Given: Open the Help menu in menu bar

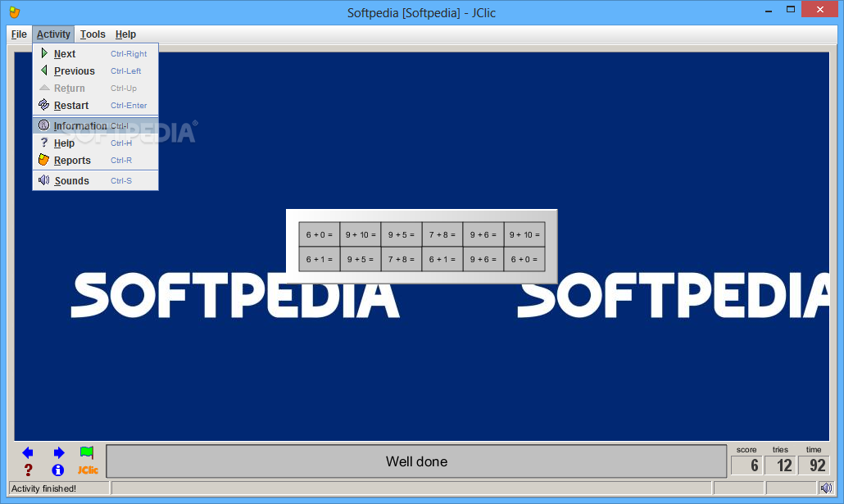Looking at the screenshot, I should pos(125,34).
